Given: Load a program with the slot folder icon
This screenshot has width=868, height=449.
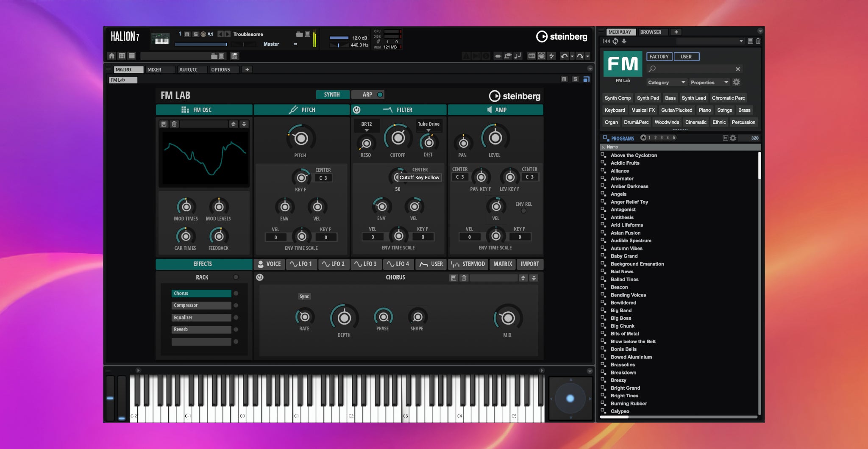Looking at the screenshot, I should pyautogui.click(x=299, y=34).
